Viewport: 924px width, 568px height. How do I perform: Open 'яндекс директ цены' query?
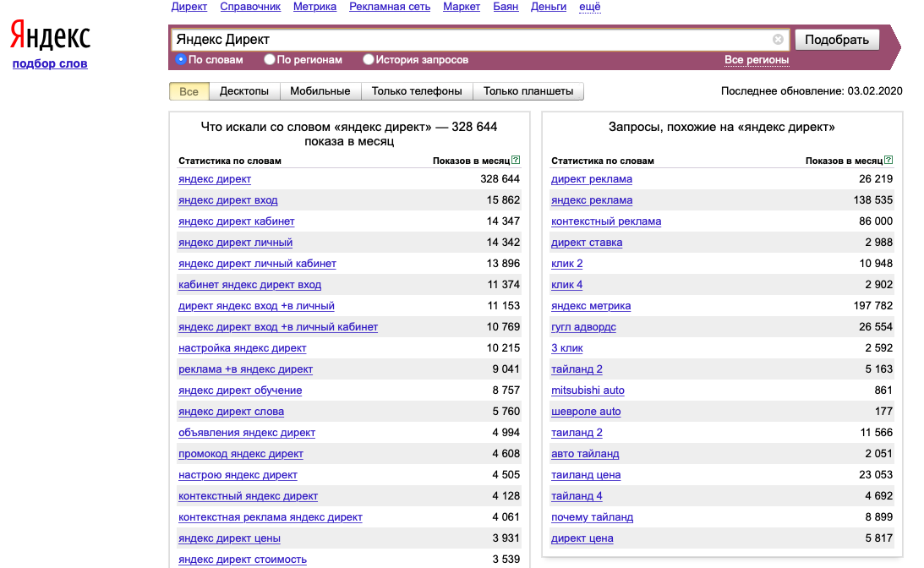pos(229,538)
